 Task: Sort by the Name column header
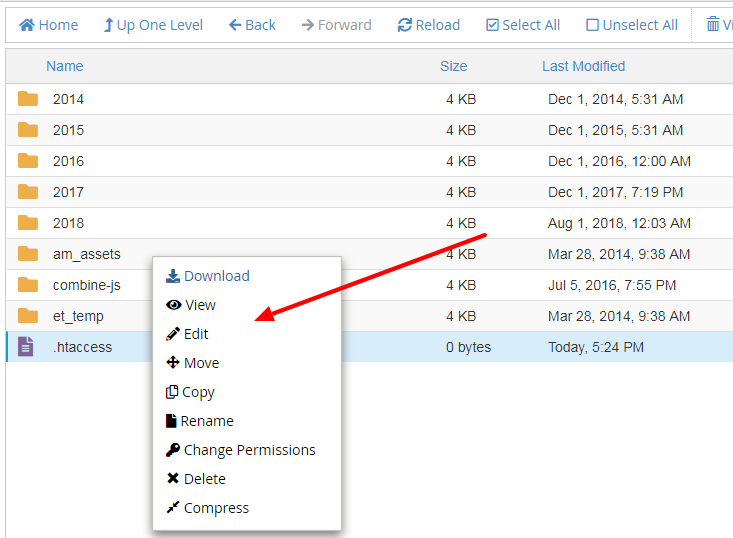(x=65, y=66)
